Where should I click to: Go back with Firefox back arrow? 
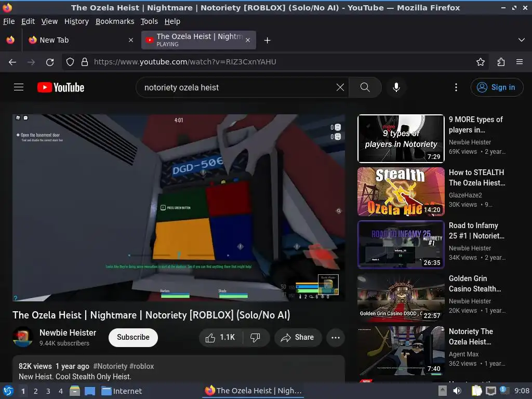click(x=12, y=62)
